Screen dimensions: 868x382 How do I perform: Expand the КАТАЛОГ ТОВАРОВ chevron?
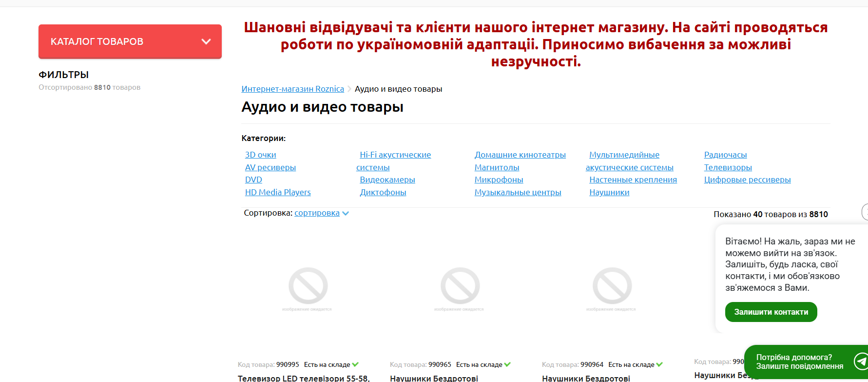206,41
